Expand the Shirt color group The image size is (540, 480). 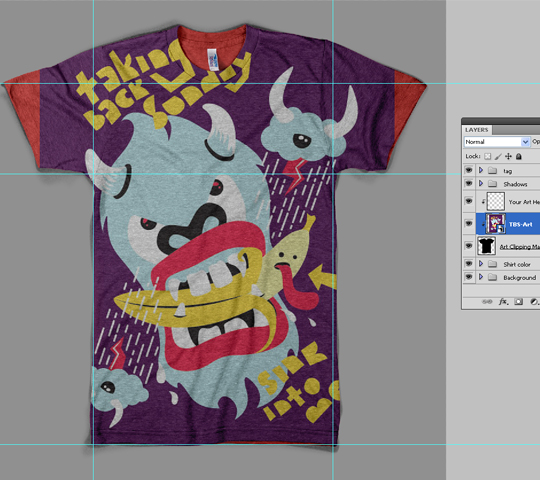(x=481, y=264)
